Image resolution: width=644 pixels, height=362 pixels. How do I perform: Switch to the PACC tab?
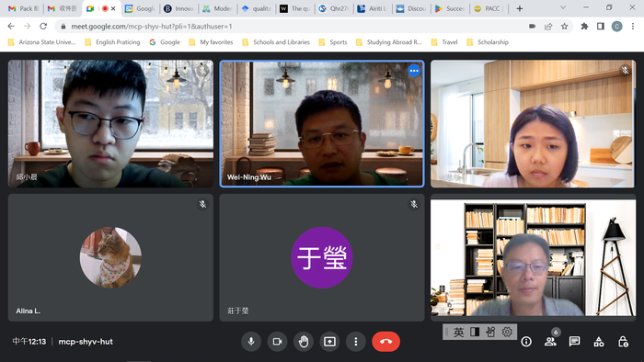click(488, 8)
